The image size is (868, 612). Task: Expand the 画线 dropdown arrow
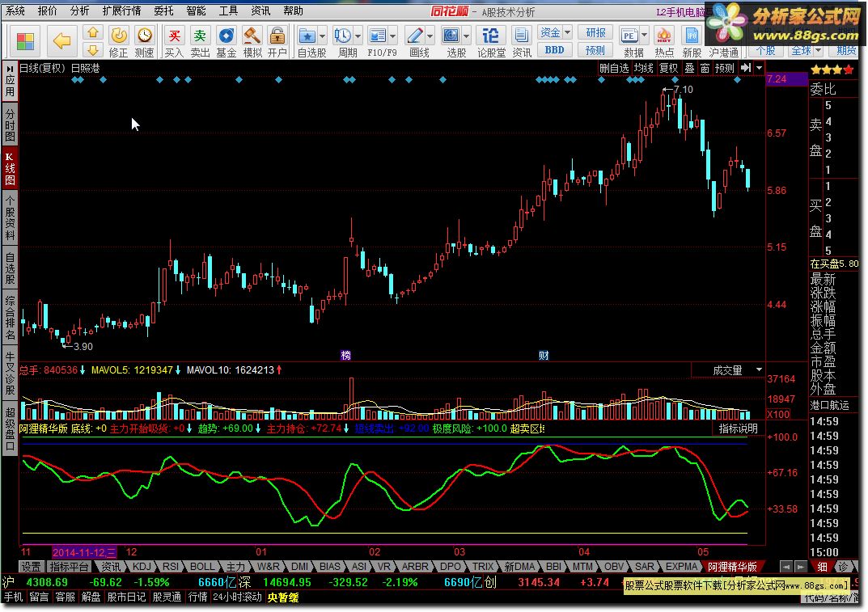point(430,36)
